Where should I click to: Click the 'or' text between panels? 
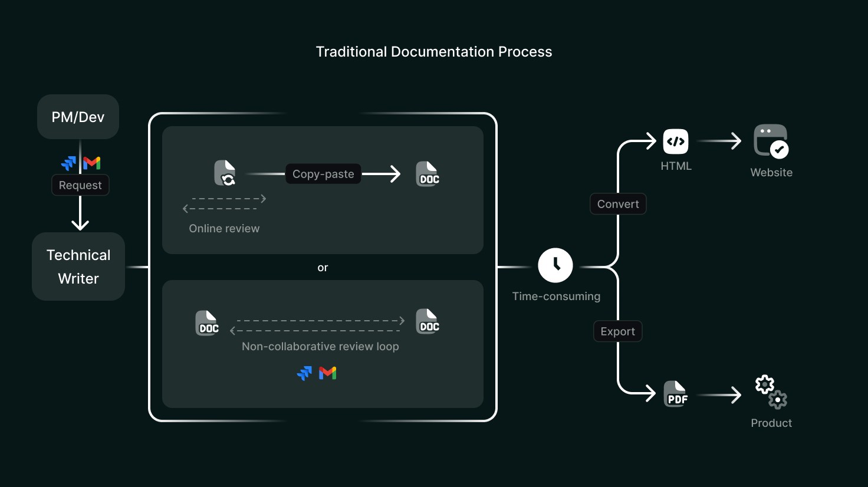(323, 268)
